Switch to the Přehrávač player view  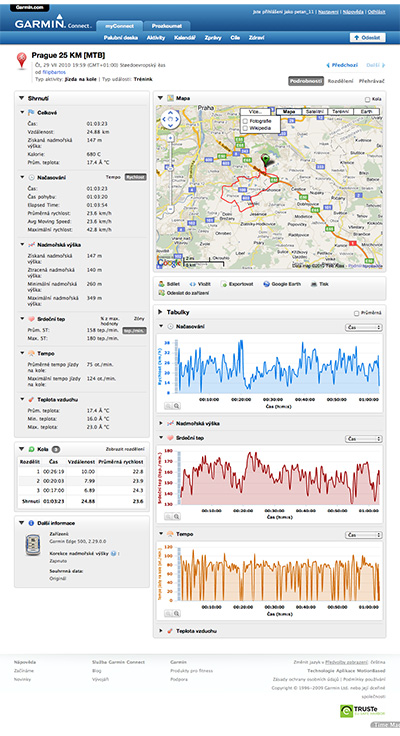coord(372,81)
